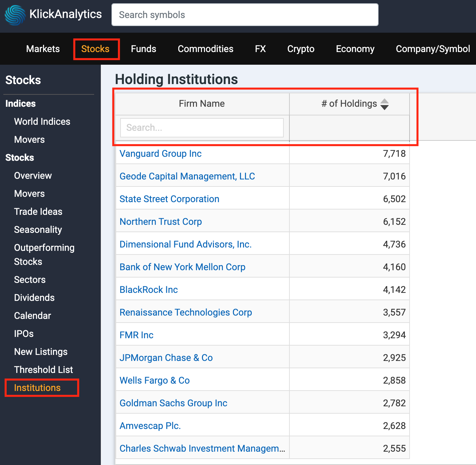Click the Holding Institutions heading

click(176, 79)
